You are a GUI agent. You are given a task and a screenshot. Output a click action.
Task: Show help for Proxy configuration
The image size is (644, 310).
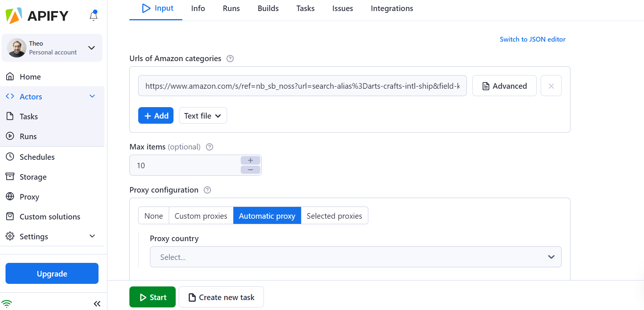[207, 190]
